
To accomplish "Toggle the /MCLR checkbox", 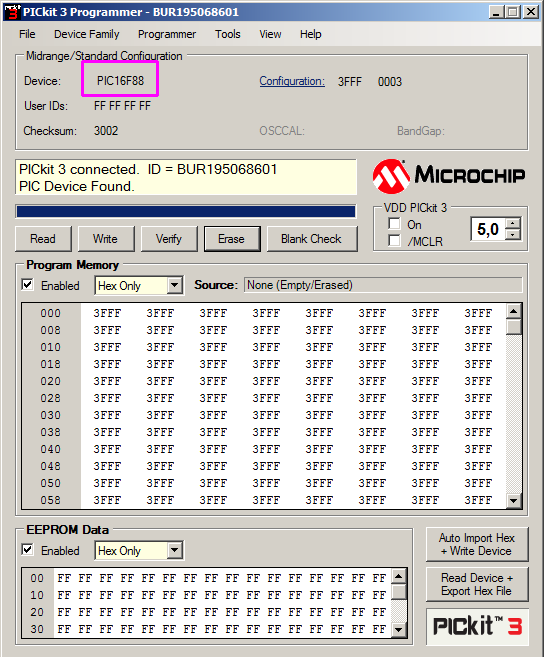I will [x=394, y=241].
